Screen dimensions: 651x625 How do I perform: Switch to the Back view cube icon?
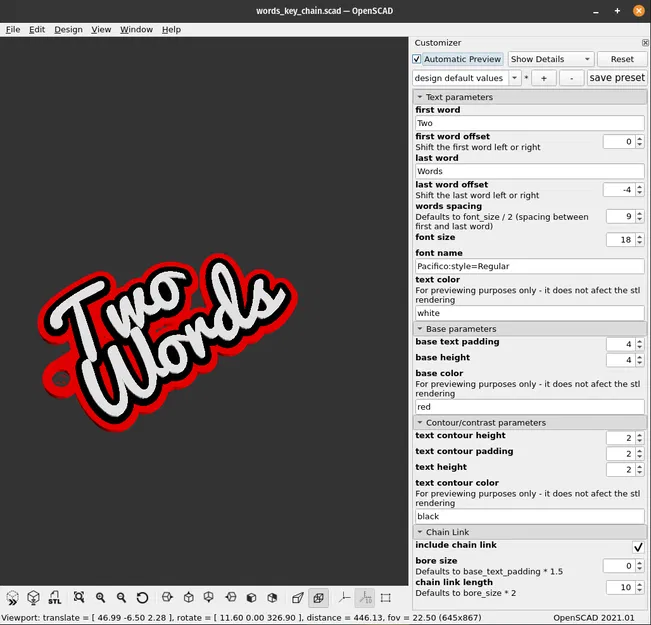pyautogui.click(x=272, y=598)
